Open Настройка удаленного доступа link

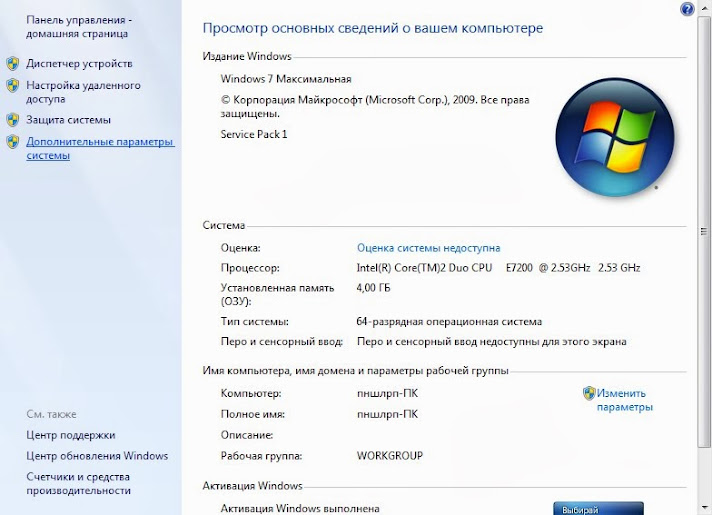pos(83,92)
